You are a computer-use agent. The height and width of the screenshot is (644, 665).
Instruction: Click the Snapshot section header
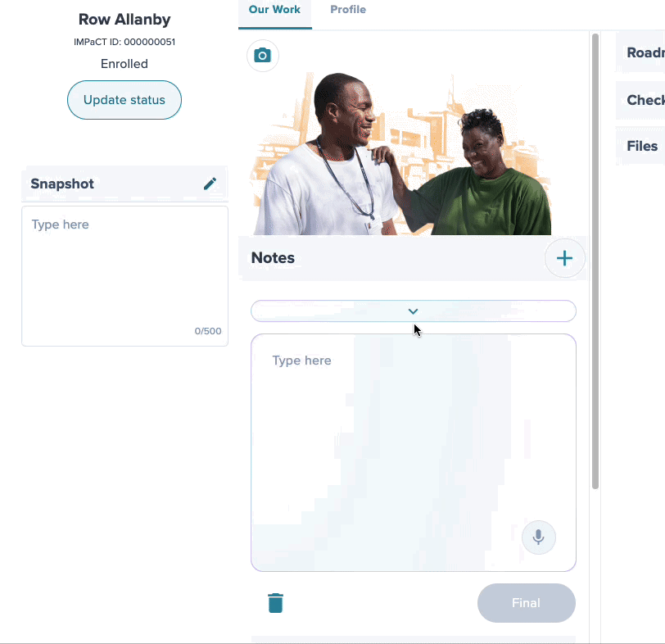click(62, 184)
